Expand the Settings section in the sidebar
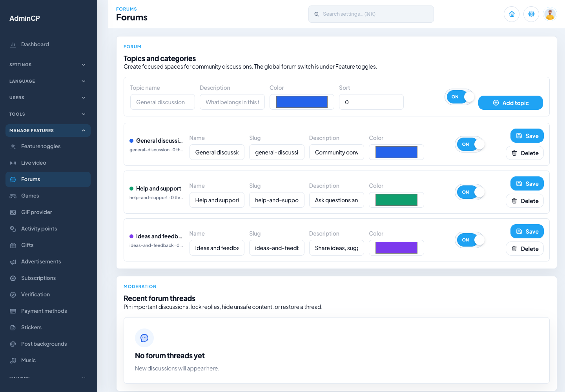Image resolution: width=565 pixels, height=392 pixels. pos(48,65)
